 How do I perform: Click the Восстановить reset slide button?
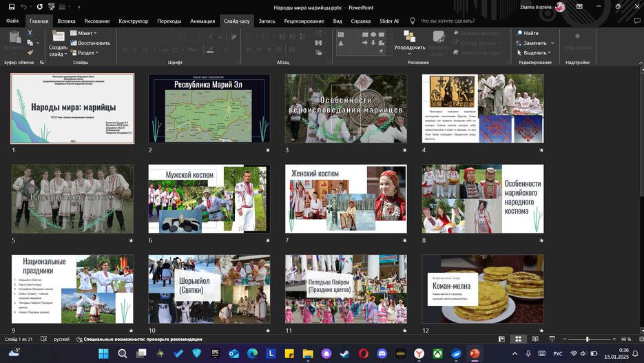90,43
